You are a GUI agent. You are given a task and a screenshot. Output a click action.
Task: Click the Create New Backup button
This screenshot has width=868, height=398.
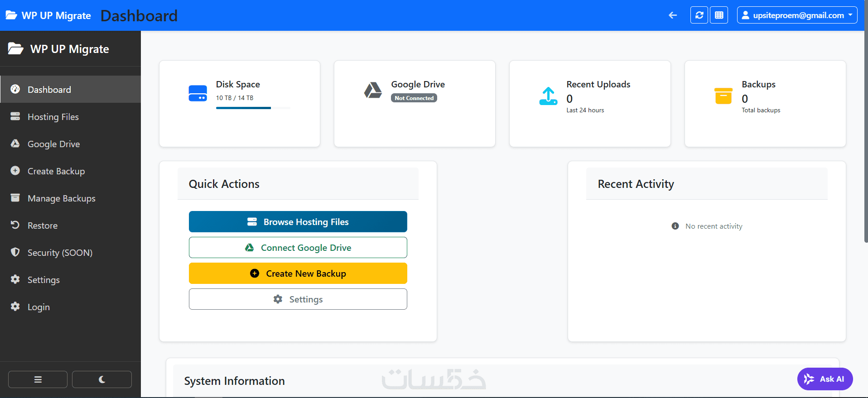pyautogui.click(x=298, y=273)
